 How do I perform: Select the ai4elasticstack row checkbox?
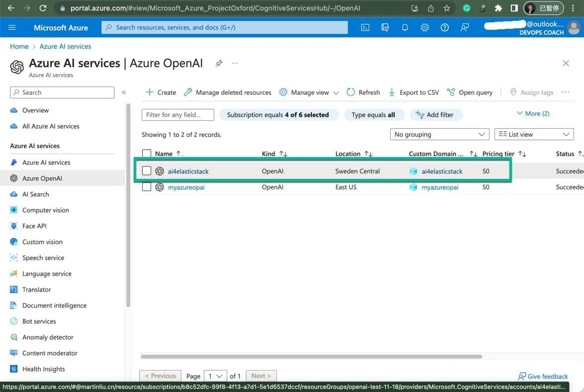147,171
